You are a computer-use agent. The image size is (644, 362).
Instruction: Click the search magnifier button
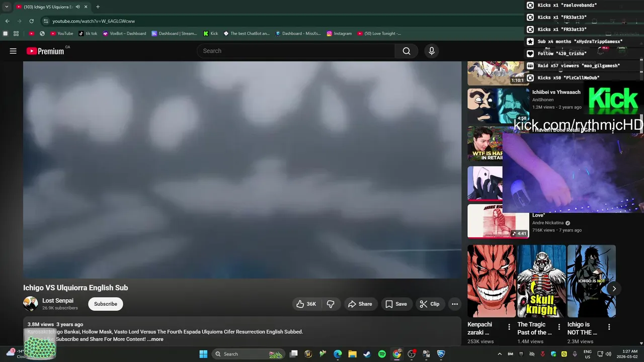[407, 51]
